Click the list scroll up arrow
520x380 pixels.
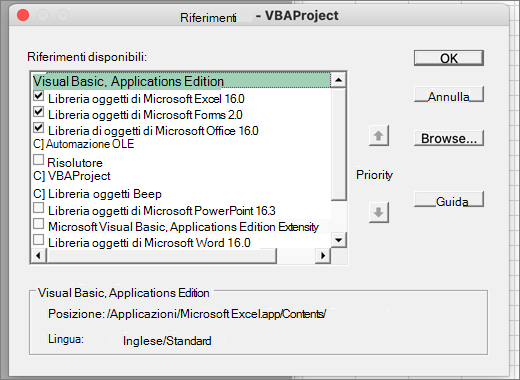339,80
